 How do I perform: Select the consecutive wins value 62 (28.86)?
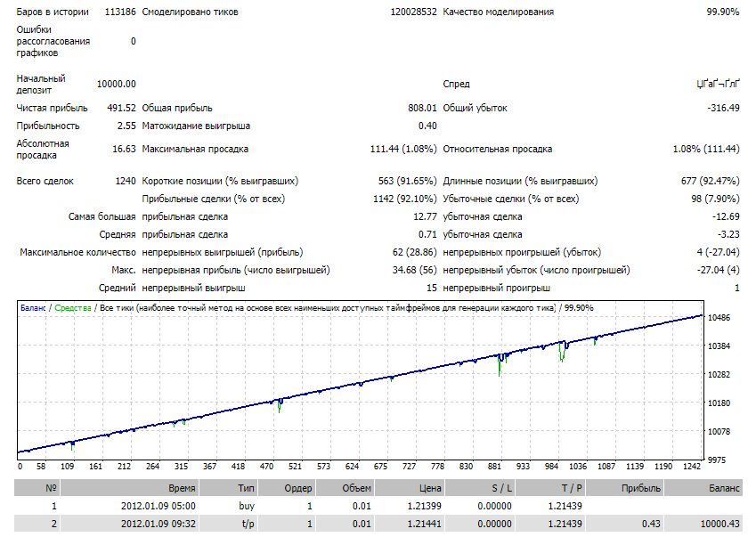[415, 252]
